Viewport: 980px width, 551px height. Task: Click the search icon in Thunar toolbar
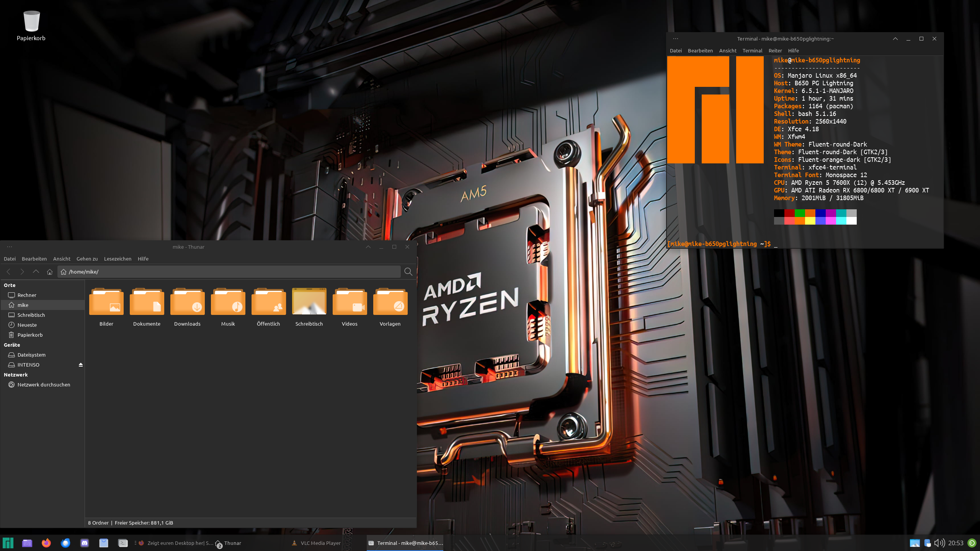coord(408,272)
